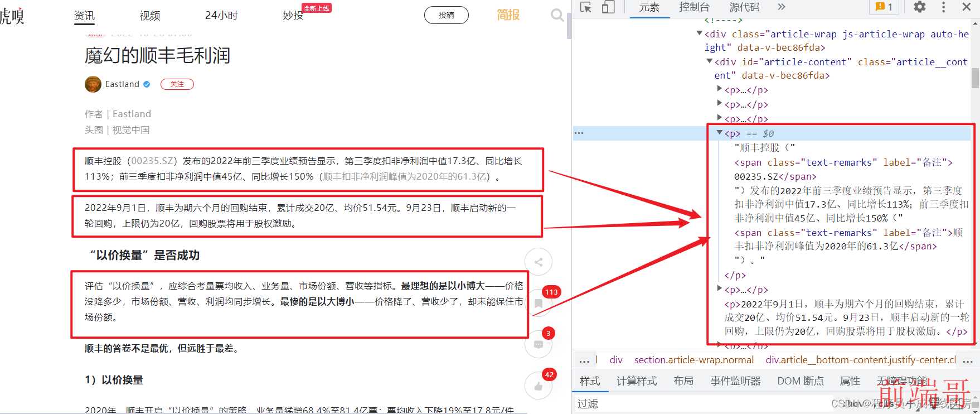Open the 24小时 navigation tab
The height and width of the screenshot is (414, 980).
coord(221,16)
